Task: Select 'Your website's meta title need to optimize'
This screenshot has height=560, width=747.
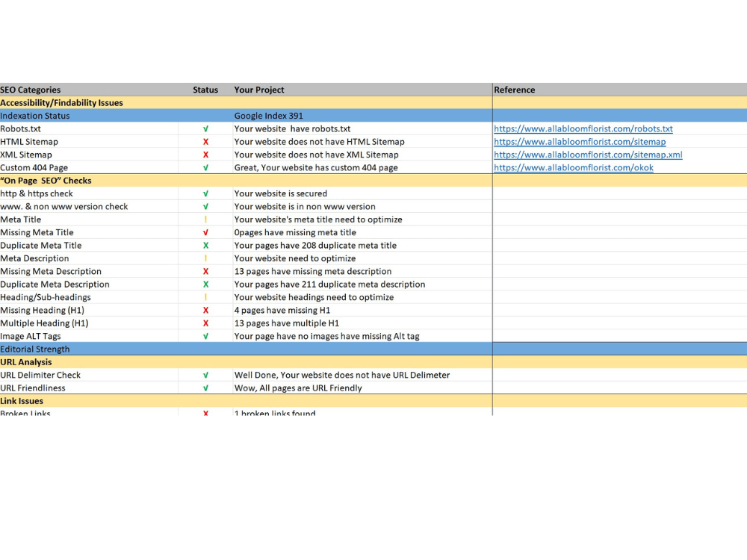Action: 362,219
